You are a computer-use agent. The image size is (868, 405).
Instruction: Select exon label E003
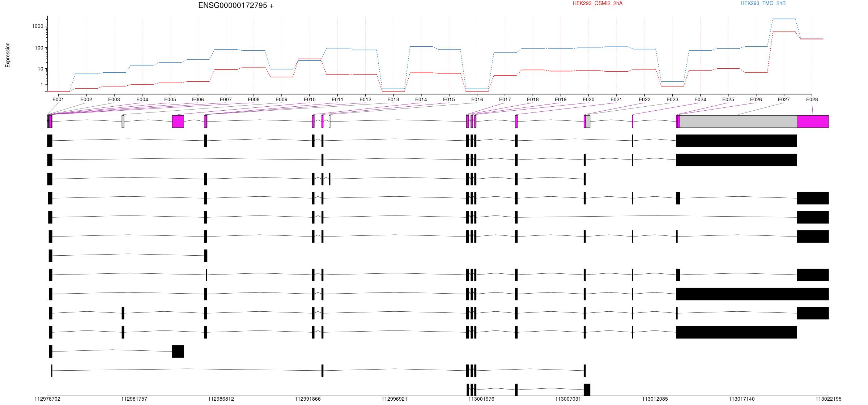pyautogui.click(x=114, y=99)
